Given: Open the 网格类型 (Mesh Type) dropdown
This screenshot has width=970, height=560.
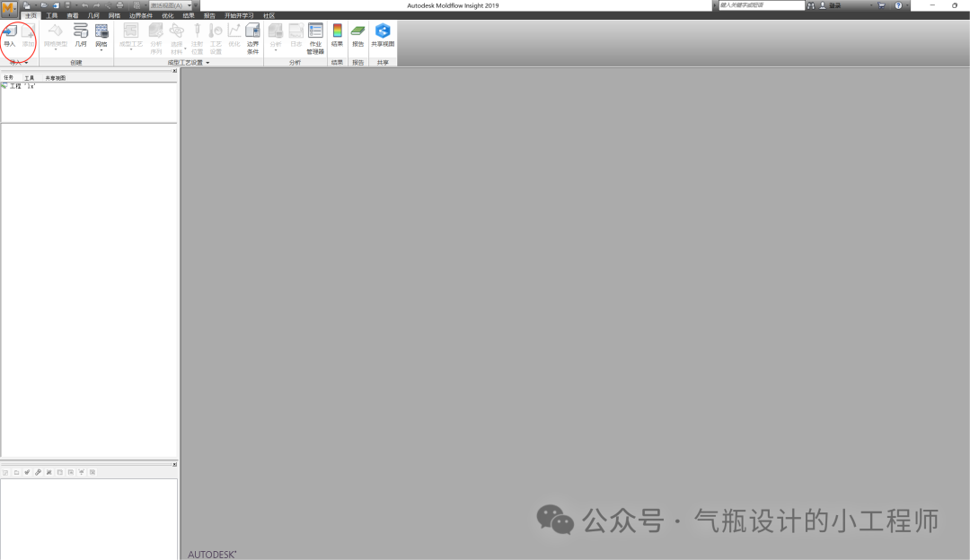Looking at the screenshot, I should [x=55, y=37].
